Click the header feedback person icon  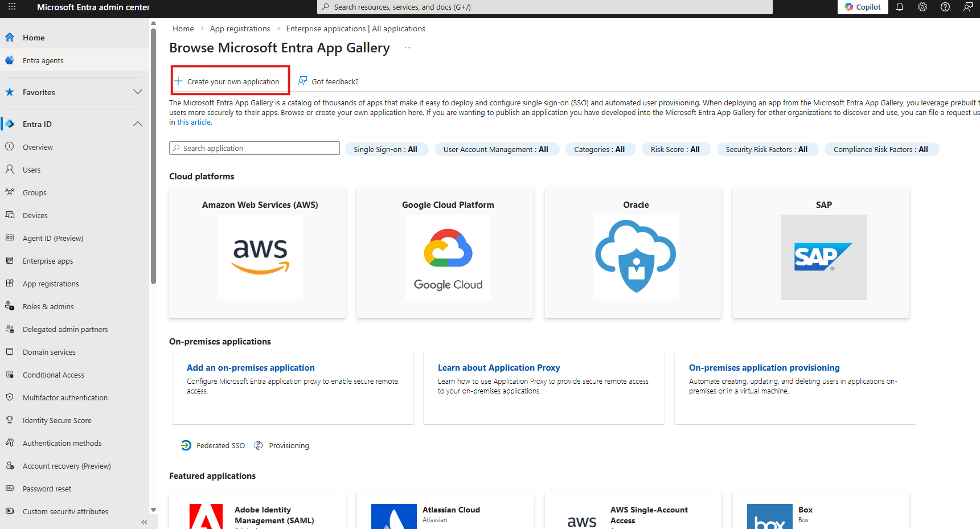pos(968,7)
